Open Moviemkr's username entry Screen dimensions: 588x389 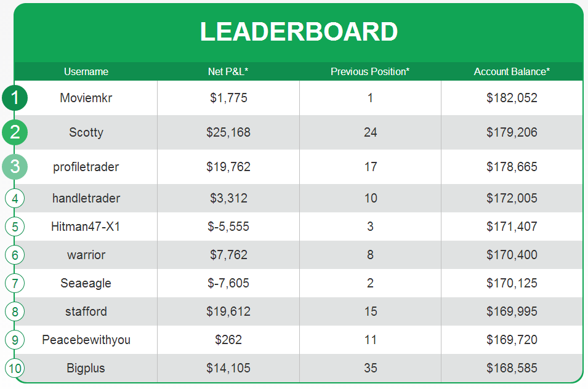[86, 98]
